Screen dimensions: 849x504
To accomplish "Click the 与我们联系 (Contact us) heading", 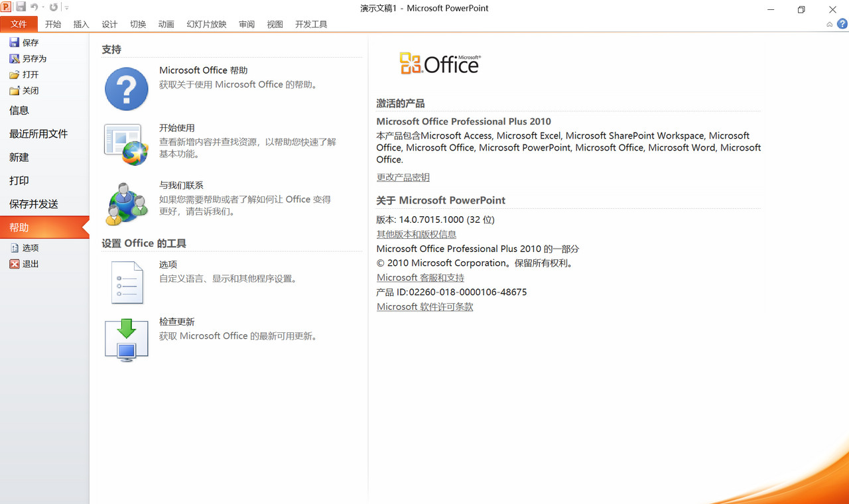I will (x=181, y=185).
